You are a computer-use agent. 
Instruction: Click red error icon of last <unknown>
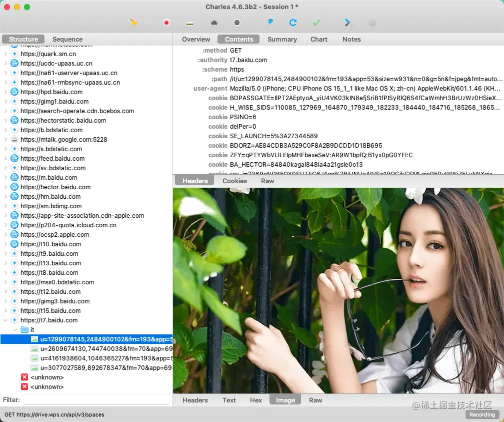(24, 386)
